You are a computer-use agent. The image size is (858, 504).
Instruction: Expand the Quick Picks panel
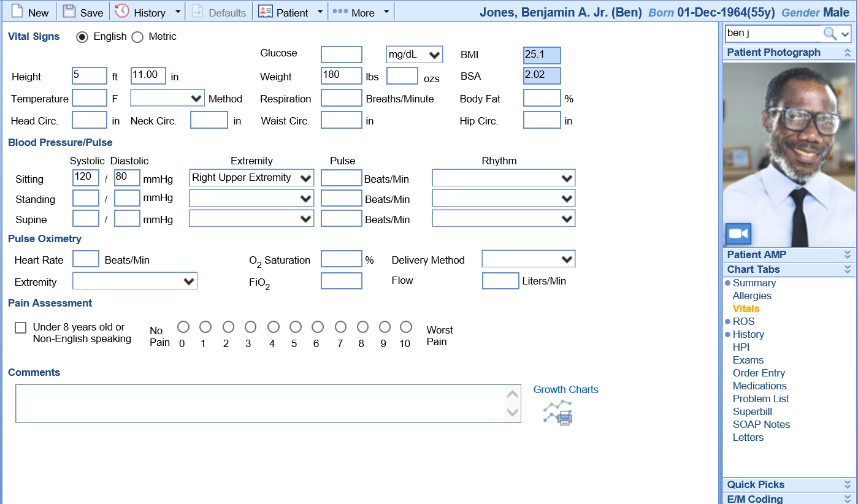pos(848,484)
